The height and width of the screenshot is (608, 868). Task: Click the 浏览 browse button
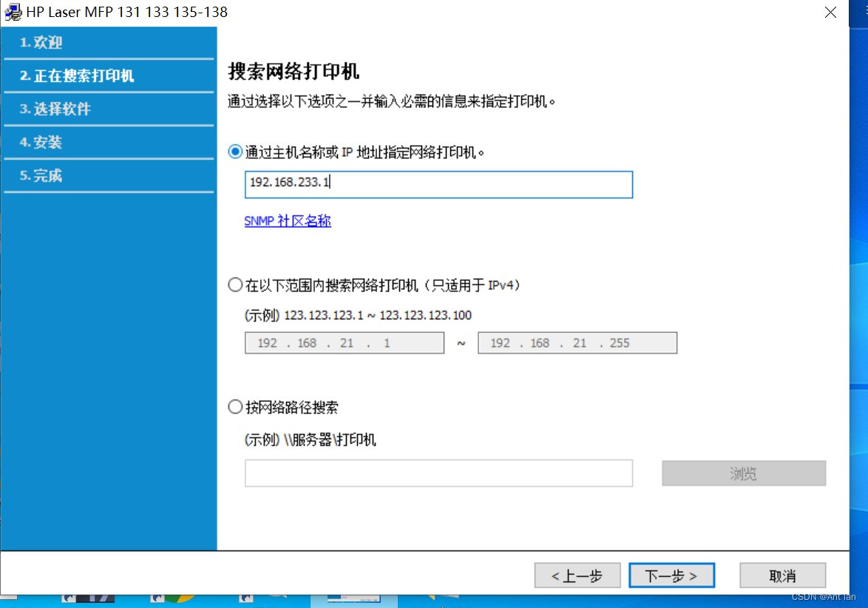tap(744, 473)
